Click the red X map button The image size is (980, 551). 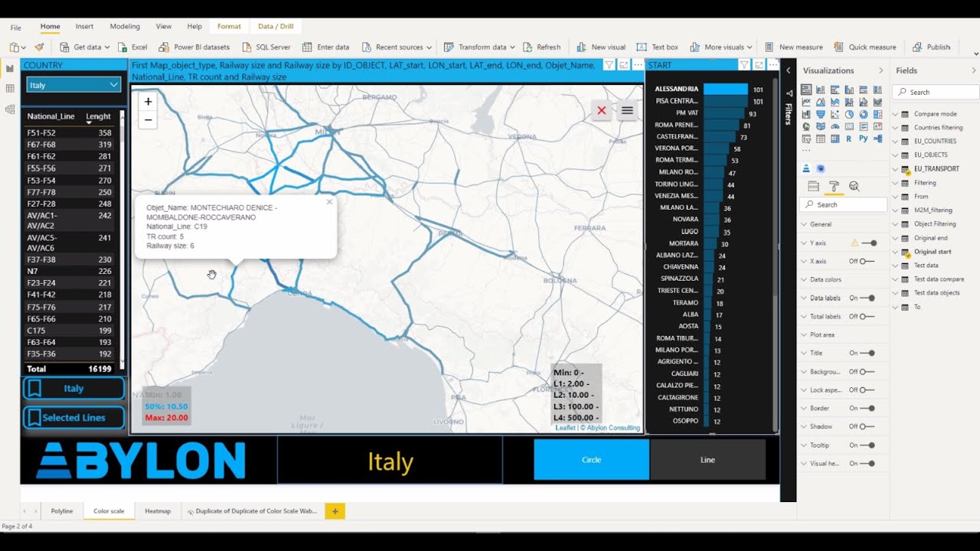pos(602,110)
